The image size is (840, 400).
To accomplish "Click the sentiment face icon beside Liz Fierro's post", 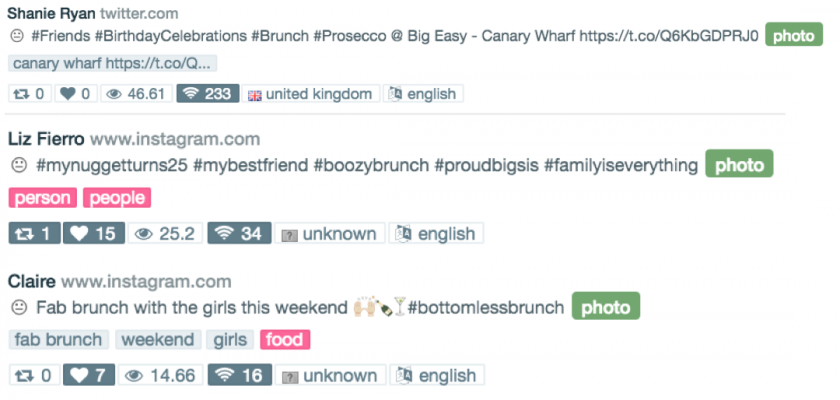I will click(x=18, y=166).
